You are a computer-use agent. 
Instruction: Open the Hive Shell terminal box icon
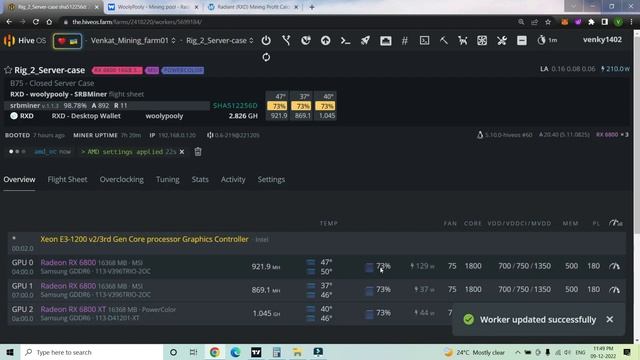(x=424, y=40)
